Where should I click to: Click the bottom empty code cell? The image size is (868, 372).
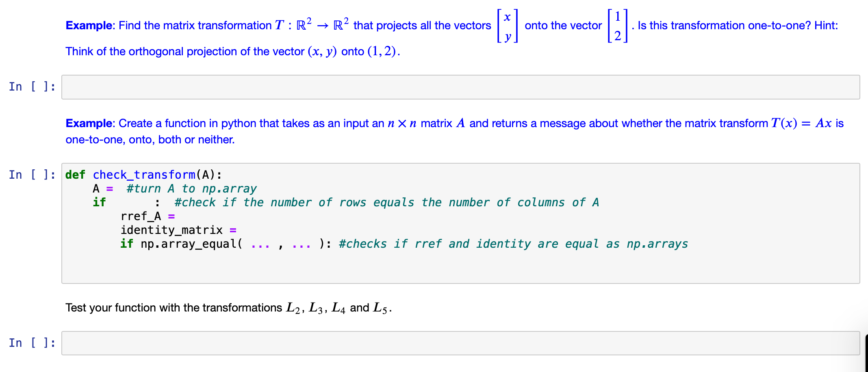point(447,343)
